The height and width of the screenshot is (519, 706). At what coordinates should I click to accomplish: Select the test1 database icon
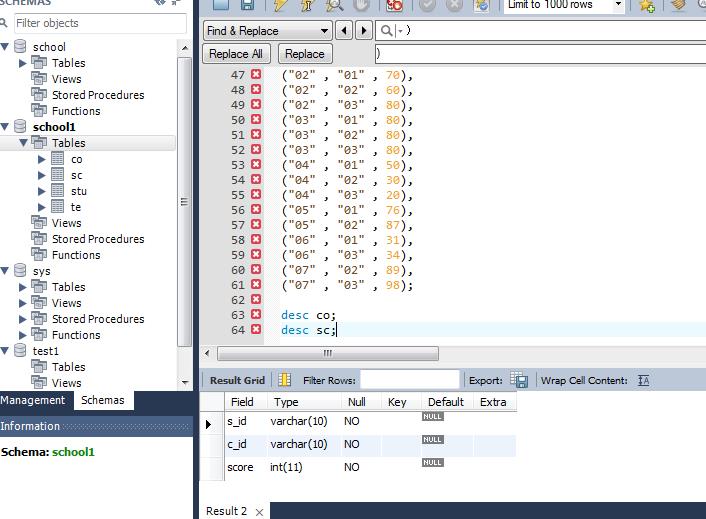pyautogui.click(x=20, y=350)
